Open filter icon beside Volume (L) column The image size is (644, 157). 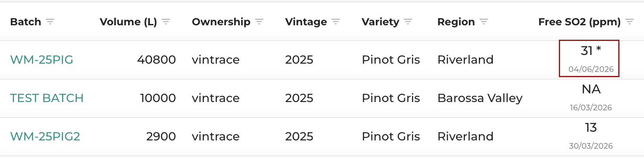166,22
